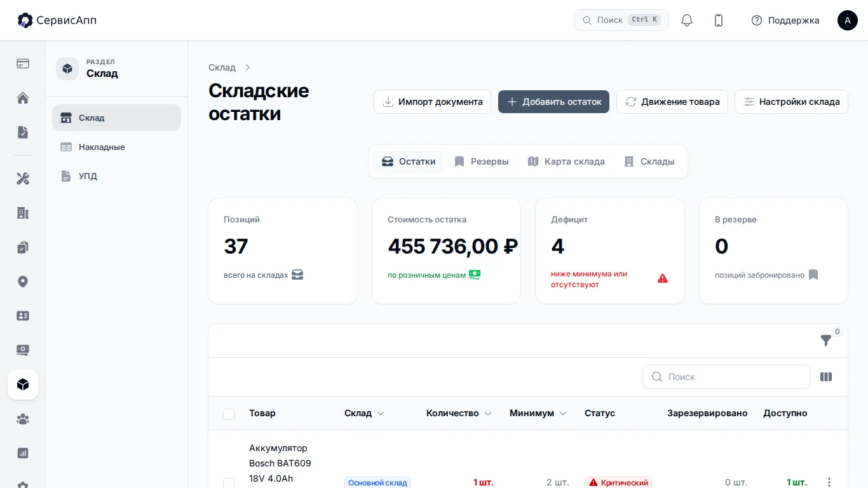The height and width of the screenshot is (488, 868).
Task: Click the Статус column header
Action: click(600, 413)
